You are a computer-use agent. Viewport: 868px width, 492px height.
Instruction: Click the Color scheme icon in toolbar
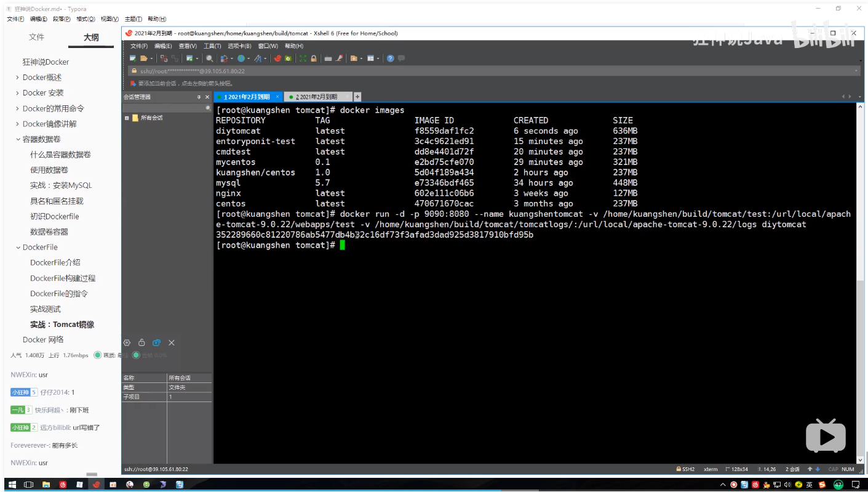click(x=224, y=58)
